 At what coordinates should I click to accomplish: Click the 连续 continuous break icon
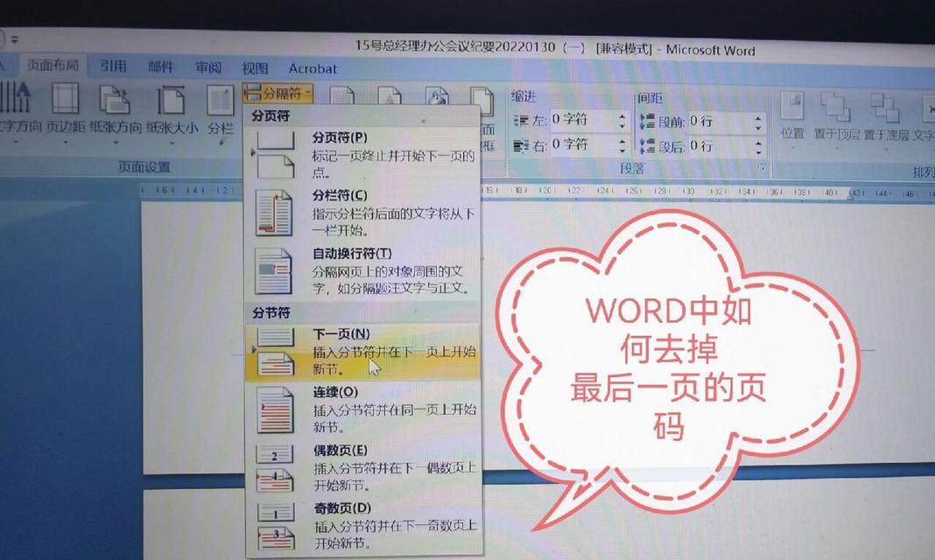[275, 409]
